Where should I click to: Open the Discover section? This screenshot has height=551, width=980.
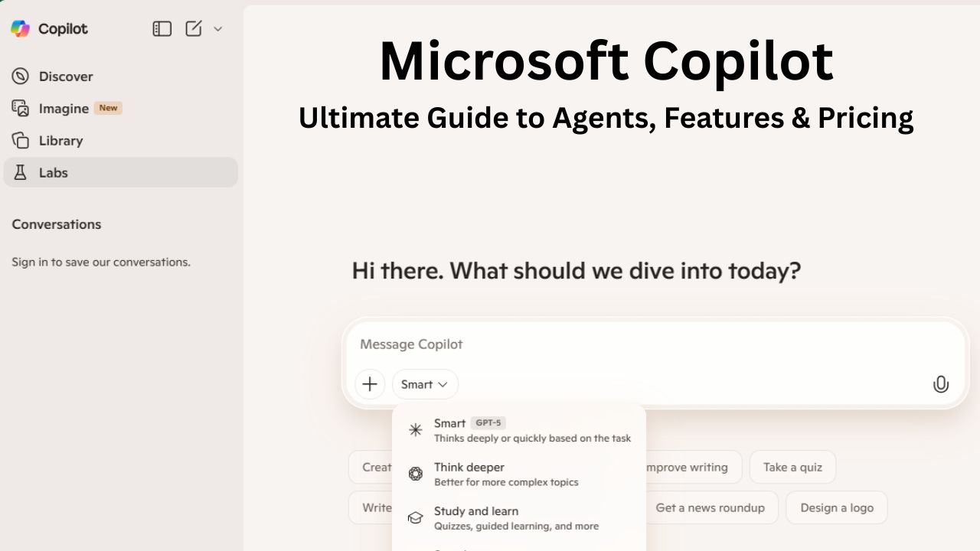(x=66, y=76)
